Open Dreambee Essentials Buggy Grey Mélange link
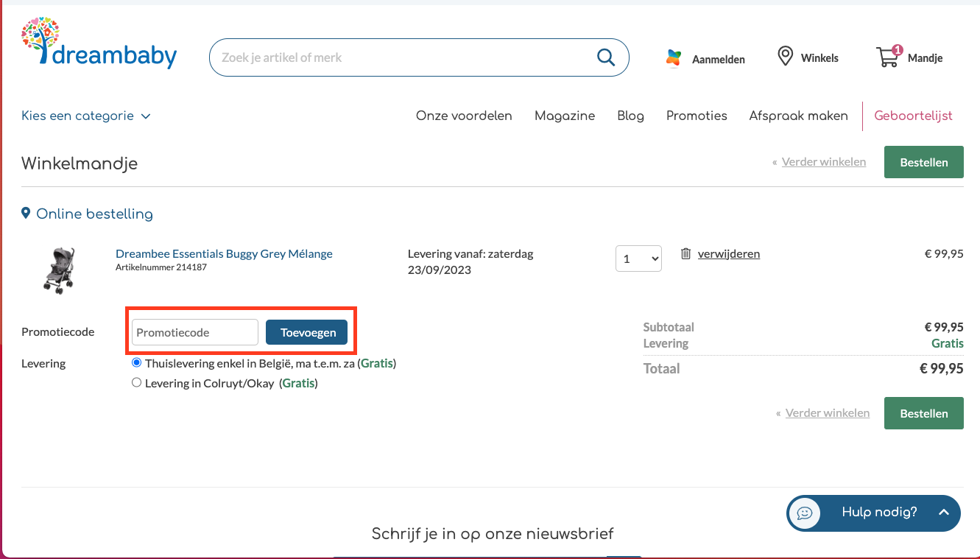980x559 pixels. click(x=224, y=253)
